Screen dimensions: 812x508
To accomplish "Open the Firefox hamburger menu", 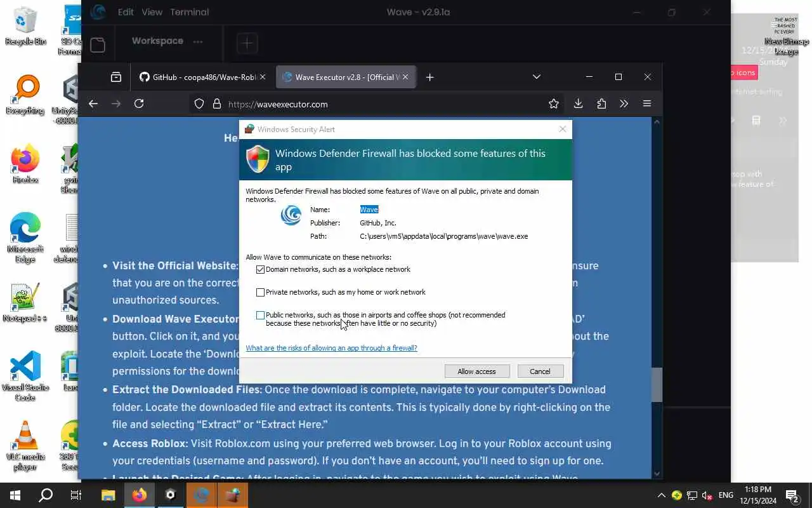I will [x=647, y=104].
